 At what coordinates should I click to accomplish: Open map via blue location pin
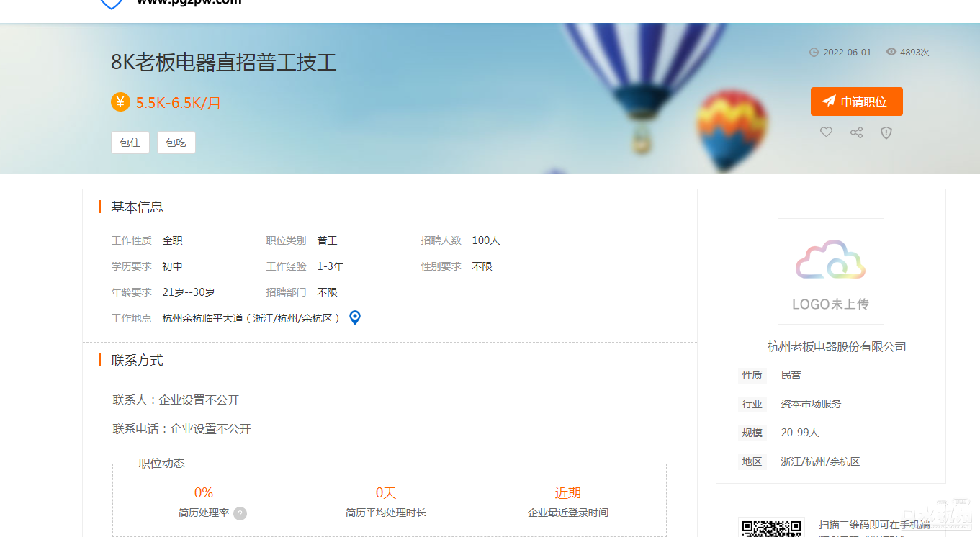354,317
